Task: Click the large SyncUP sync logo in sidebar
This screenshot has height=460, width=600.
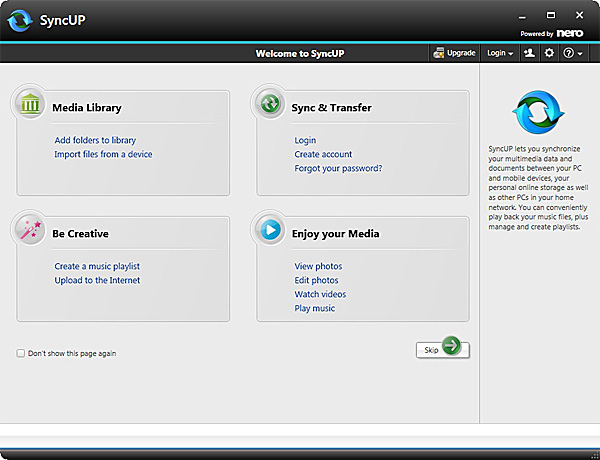Action: (x=539, y=113)
